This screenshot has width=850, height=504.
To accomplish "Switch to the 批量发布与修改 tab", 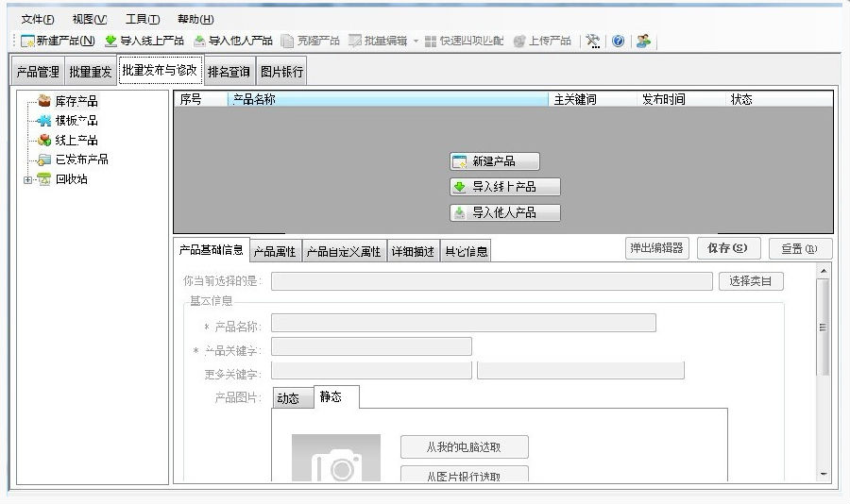I will [x=160, y=70].
